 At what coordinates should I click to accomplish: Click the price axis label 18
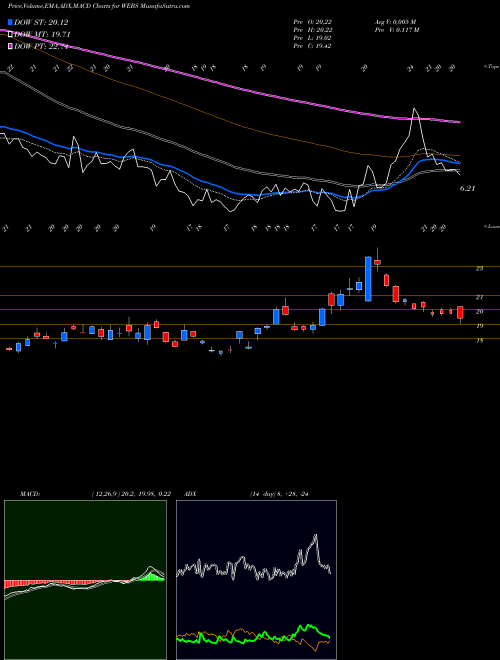(x=479, y=341)
